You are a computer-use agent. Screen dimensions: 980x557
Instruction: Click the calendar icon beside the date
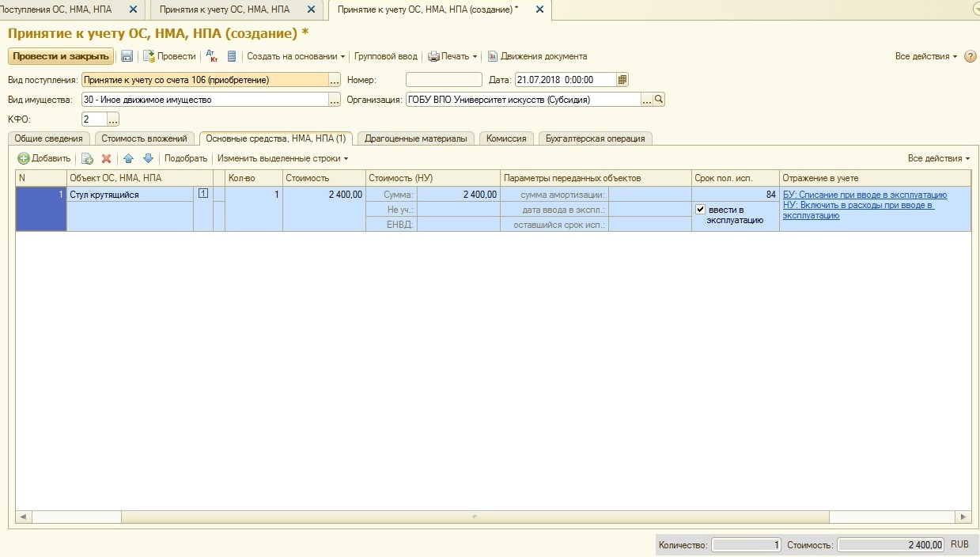[x=622, y=80]
